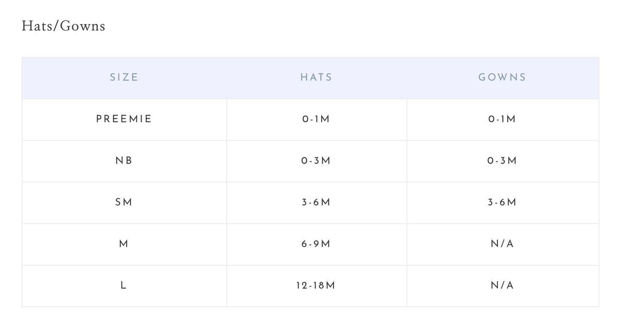The height and width of the screenshot is (320, 644).
Task: Select the M size row label
Action: click(124, 244)
